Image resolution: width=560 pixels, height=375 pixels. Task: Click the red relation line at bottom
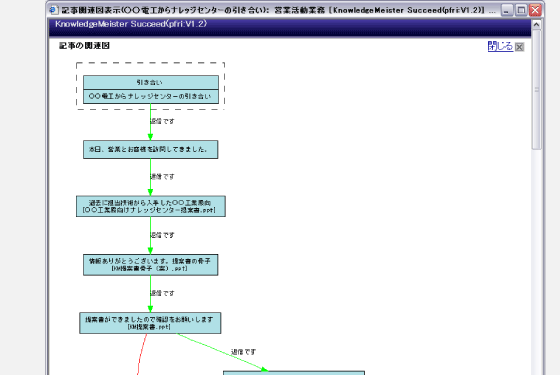click(141, 354)
